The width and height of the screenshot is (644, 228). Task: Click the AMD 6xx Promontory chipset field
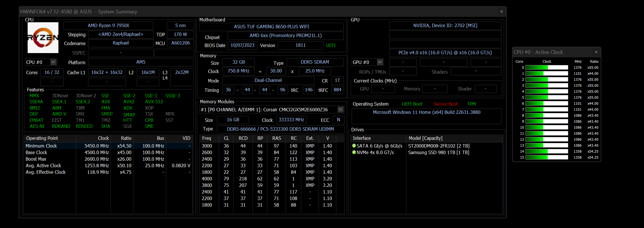(286, 36)
